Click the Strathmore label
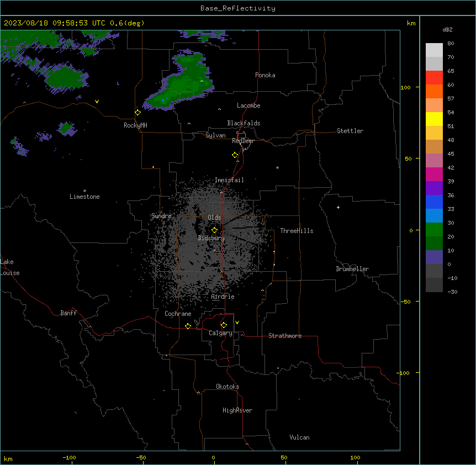This screenshot has width=476, height=465. (x=285, y=336)
